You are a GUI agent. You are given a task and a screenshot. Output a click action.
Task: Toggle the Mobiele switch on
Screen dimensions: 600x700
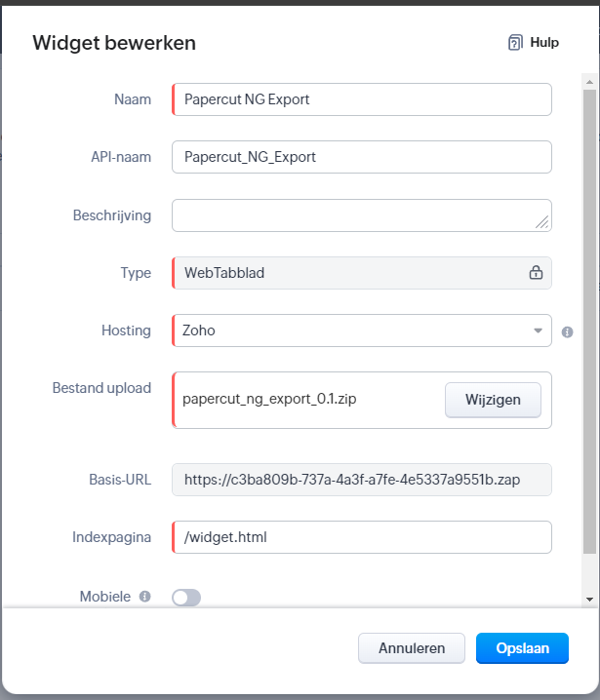(x=186, y=598)
